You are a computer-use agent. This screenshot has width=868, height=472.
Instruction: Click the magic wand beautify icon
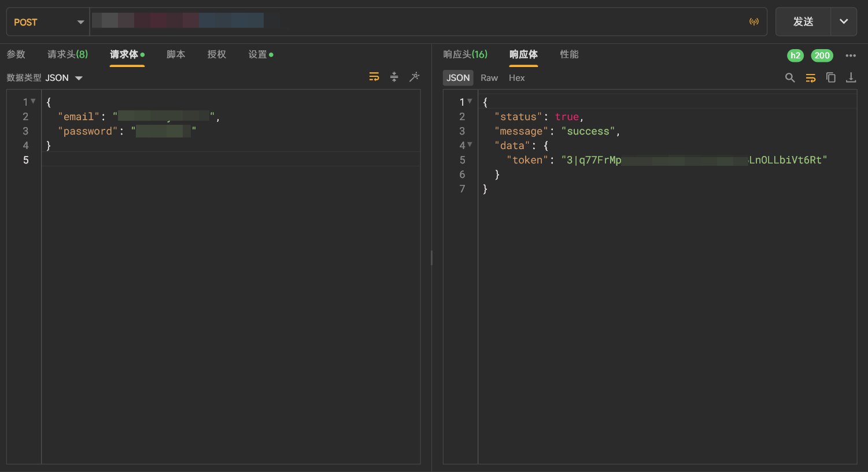point(414,77)
